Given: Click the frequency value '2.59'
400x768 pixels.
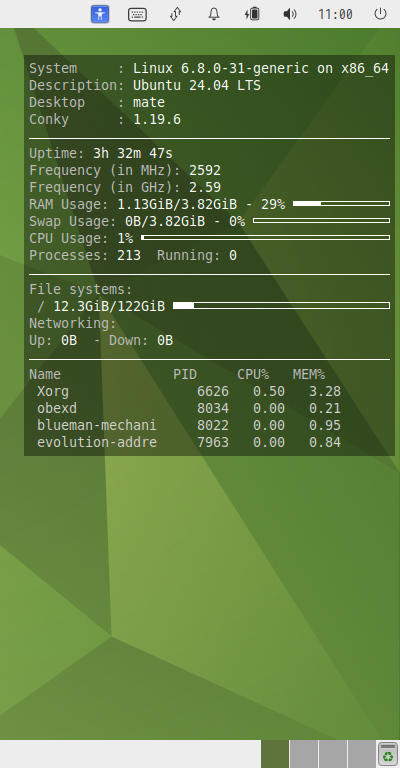Looking at the screenshot, I should tap(205, 188).
